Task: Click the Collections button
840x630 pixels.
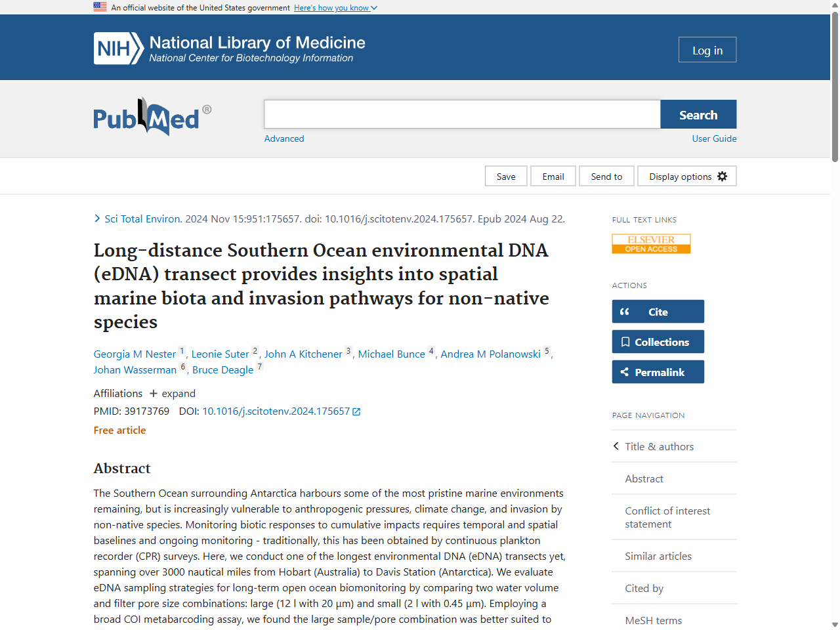Action: pyautogui.click(x=658, y=342)
